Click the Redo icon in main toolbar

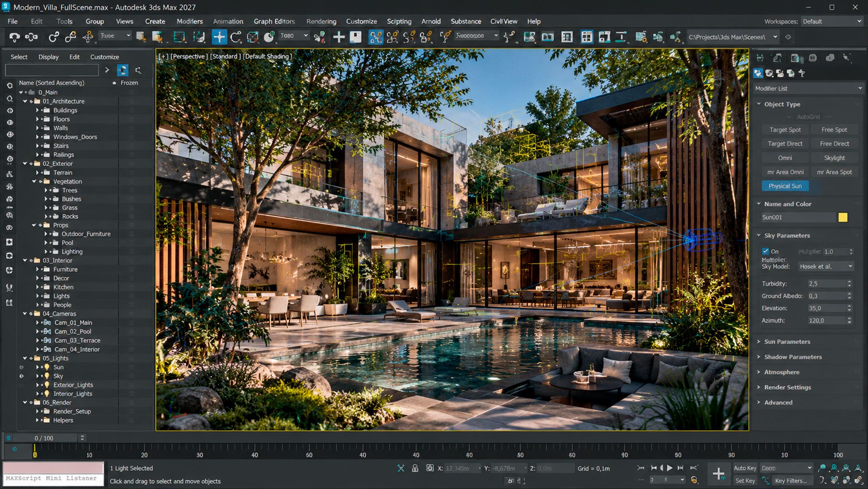(x=31, y=37)
